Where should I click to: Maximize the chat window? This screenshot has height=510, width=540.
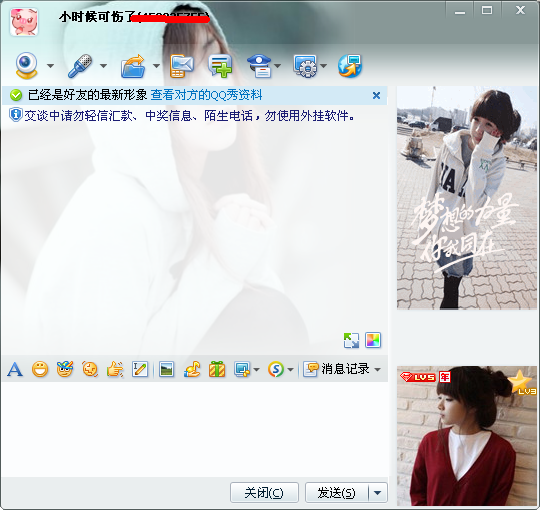click(x=487, y=11)
